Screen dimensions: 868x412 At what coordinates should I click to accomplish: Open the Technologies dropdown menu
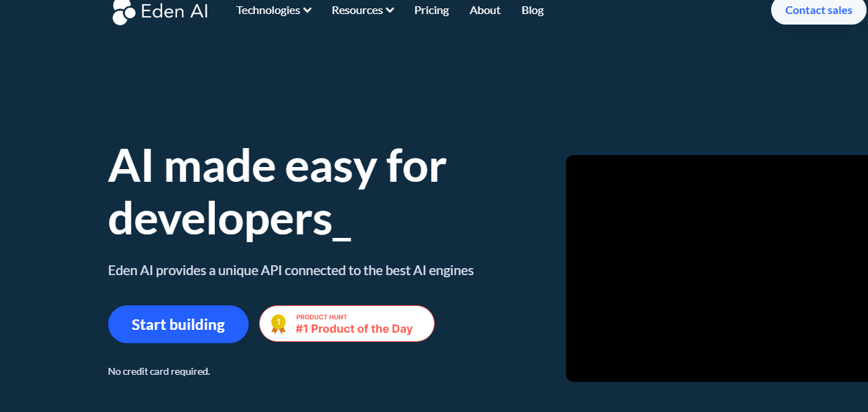(x=274, y=11)
